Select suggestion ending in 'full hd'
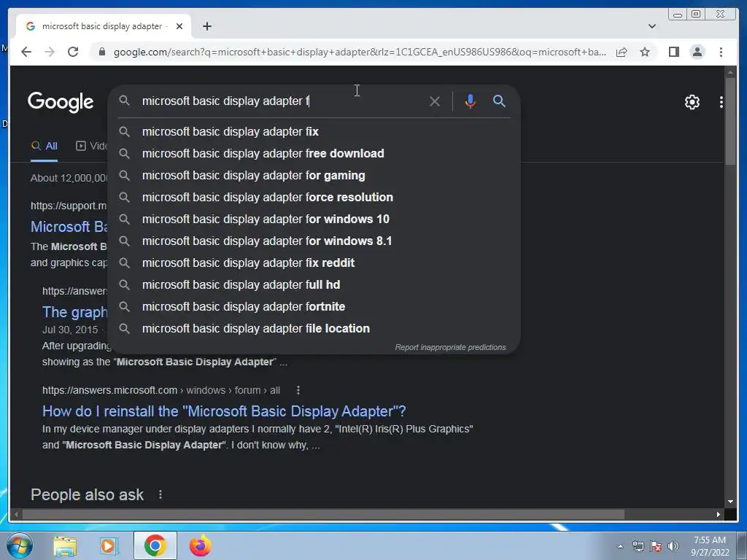Image resolution: width=747 pixels, height=560 pixels. point(314,285)
